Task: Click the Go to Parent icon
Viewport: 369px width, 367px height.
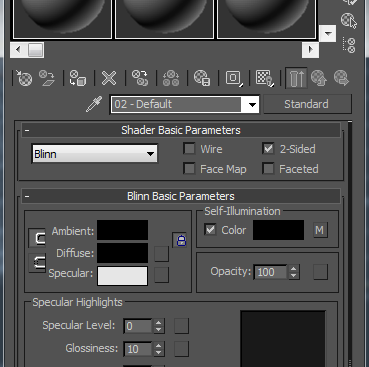Action: [319, 78]
